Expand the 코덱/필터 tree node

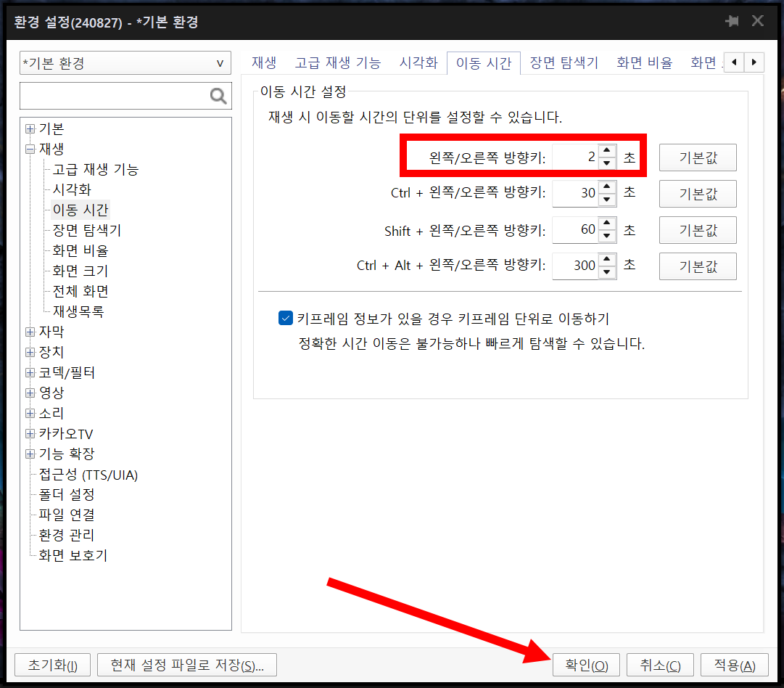tap(30, 373)
